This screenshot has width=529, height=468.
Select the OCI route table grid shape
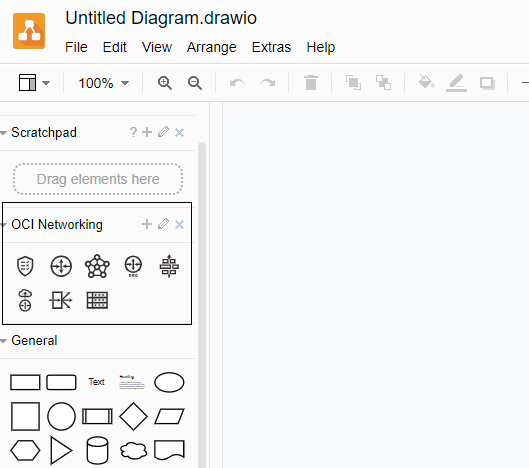click(97, 300)
